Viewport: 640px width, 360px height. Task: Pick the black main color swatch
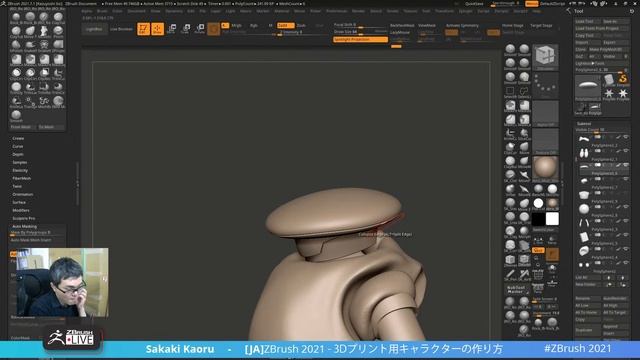538,219
